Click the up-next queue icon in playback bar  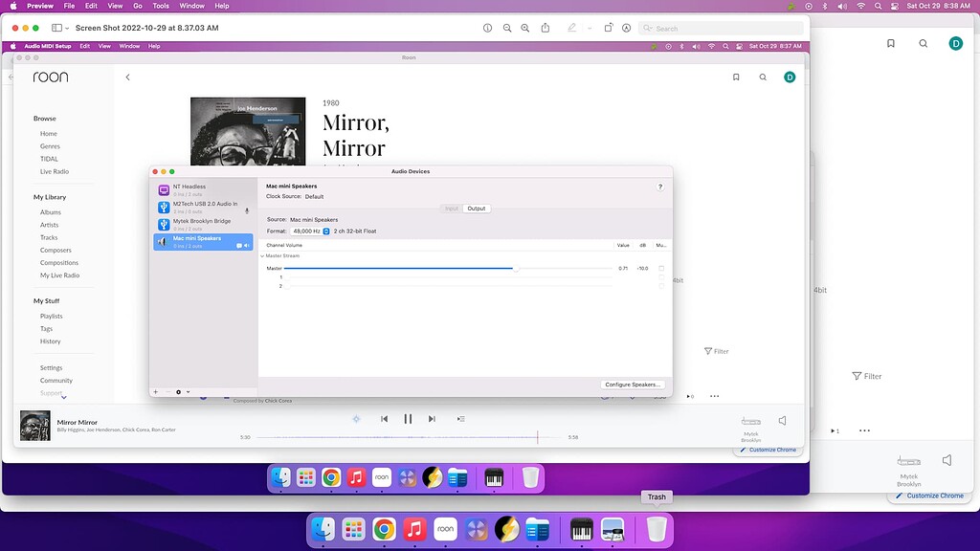461,419
